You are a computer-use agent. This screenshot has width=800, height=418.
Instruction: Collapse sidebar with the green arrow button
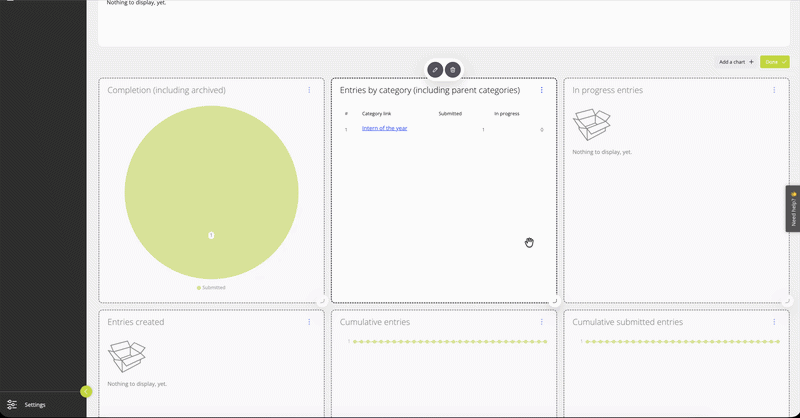coord(86,391)
